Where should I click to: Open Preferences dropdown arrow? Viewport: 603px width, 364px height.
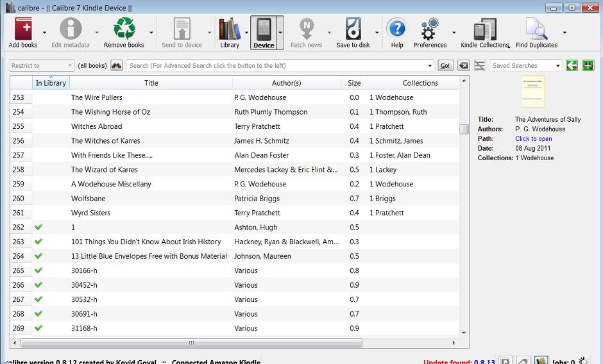[x=454, y=33]
